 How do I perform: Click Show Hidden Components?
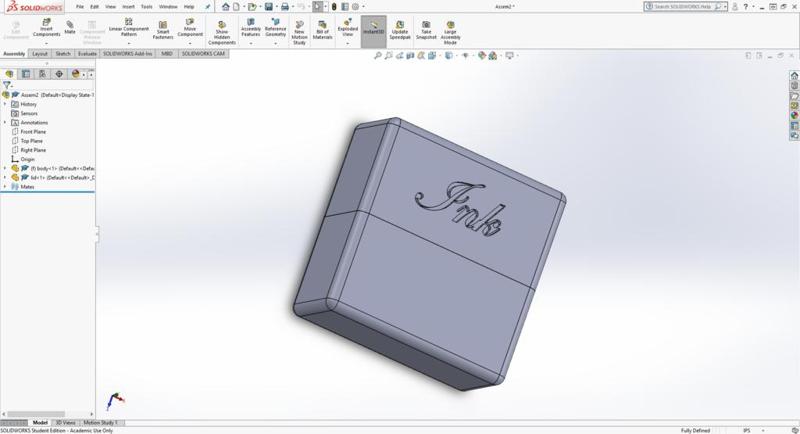222,33
